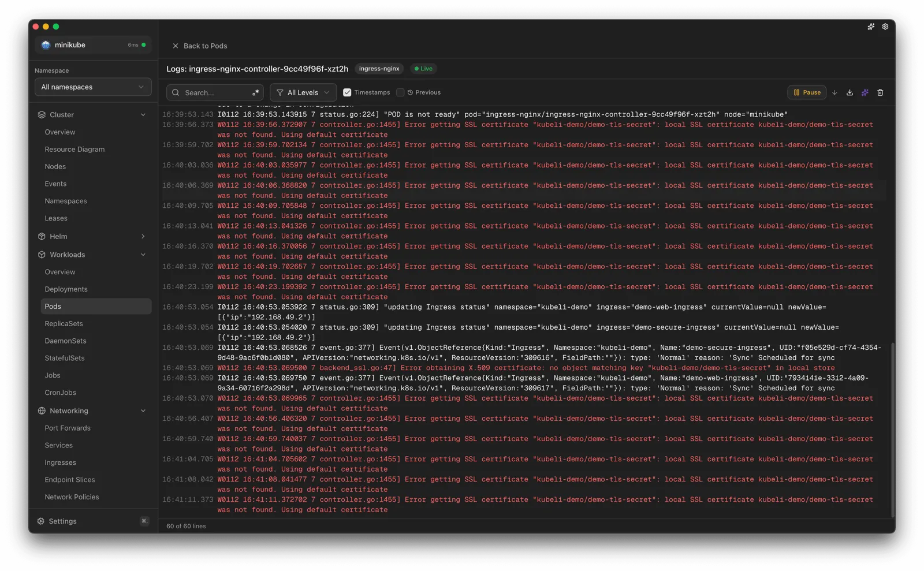
Task: Click the Pause button
Action: 807,92
